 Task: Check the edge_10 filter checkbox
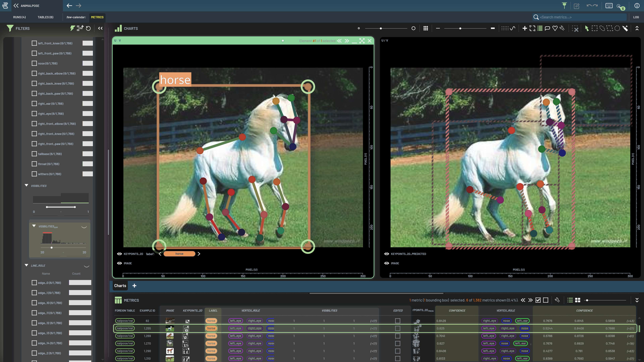coord(34,303)
